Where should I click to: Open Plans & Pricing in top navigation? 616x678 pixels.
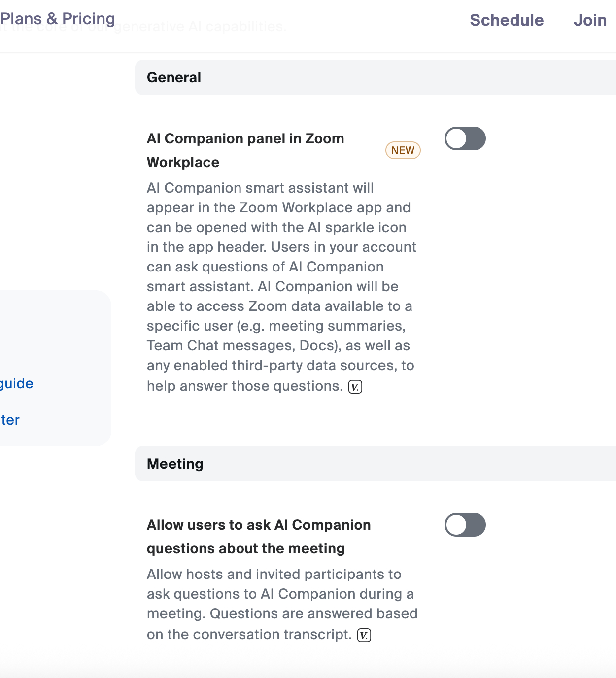click(x=58, y=19)
